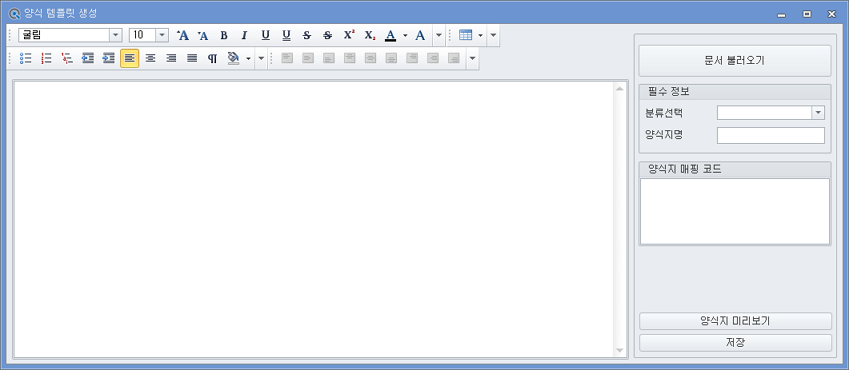
Task: Click the increase indent icon
Action: [x=109, y=58]
